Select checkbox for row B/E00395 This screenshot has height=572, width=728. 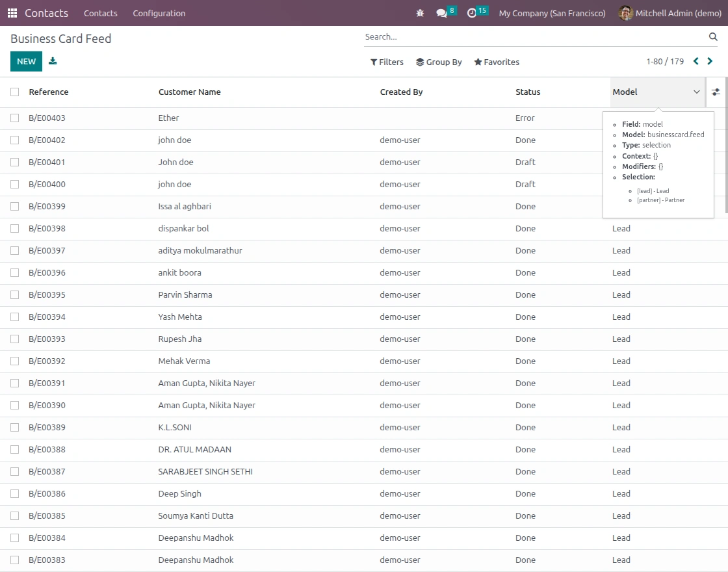[15, 295]
